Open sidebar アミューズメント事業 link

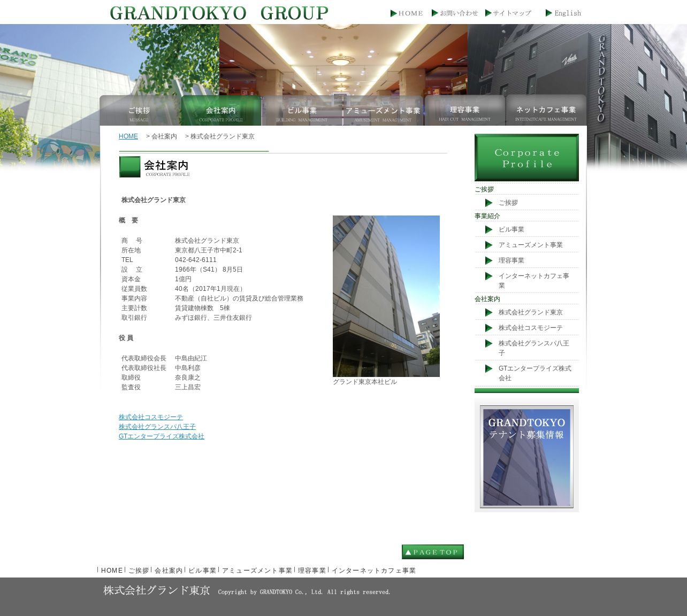tap(531, 245)
